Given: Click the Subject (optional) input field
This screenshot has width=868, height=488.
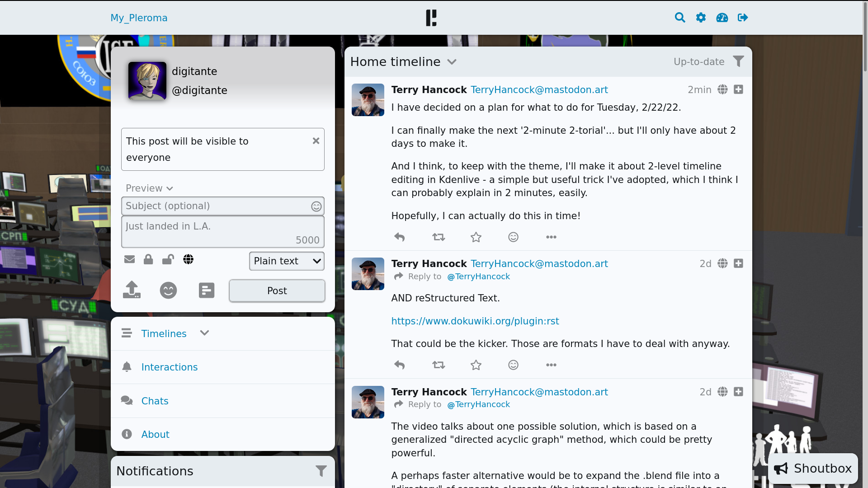Looking at the screenshot, I should (216, 206).
